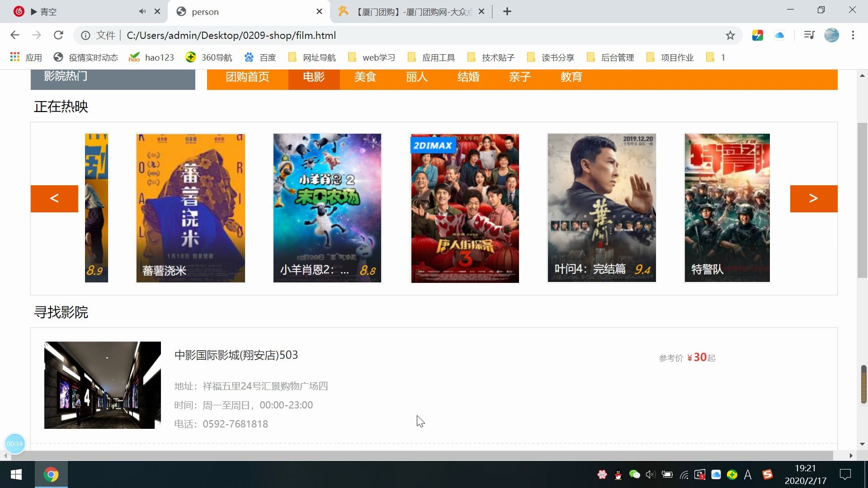Click the address bar URL field

(x=407, y=35)
